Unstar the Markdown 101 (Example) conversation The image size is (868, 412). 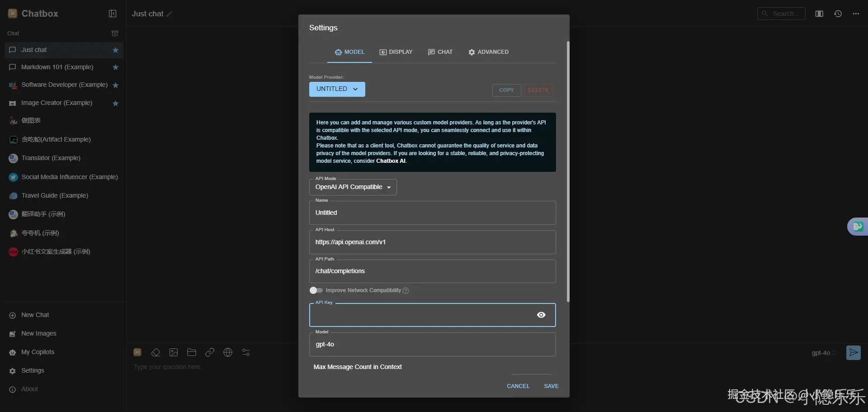(x=115, y=67)
